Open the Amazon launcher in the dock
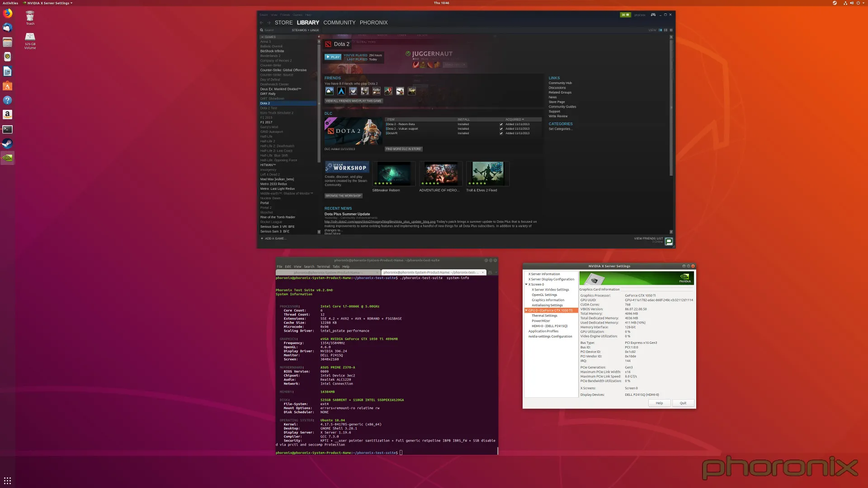The width and height of the screenshot is (868, 488). (x=7, y=115)
